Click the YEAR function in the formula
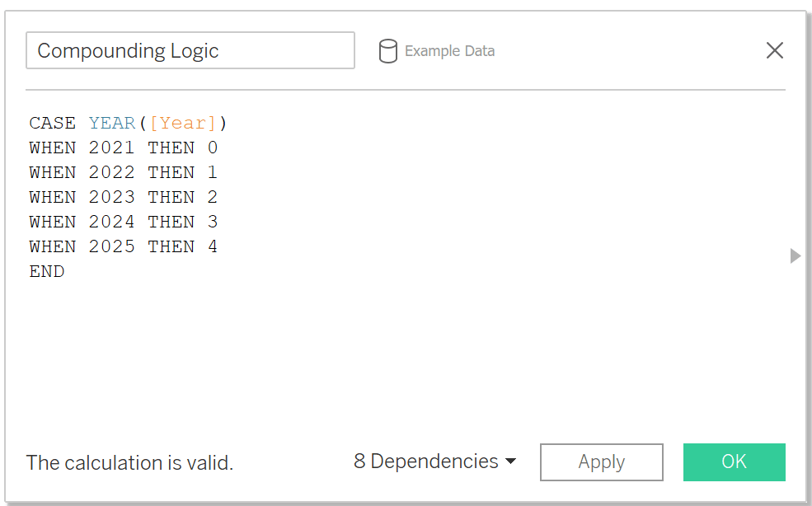812x506 pixels. (112, 124)
